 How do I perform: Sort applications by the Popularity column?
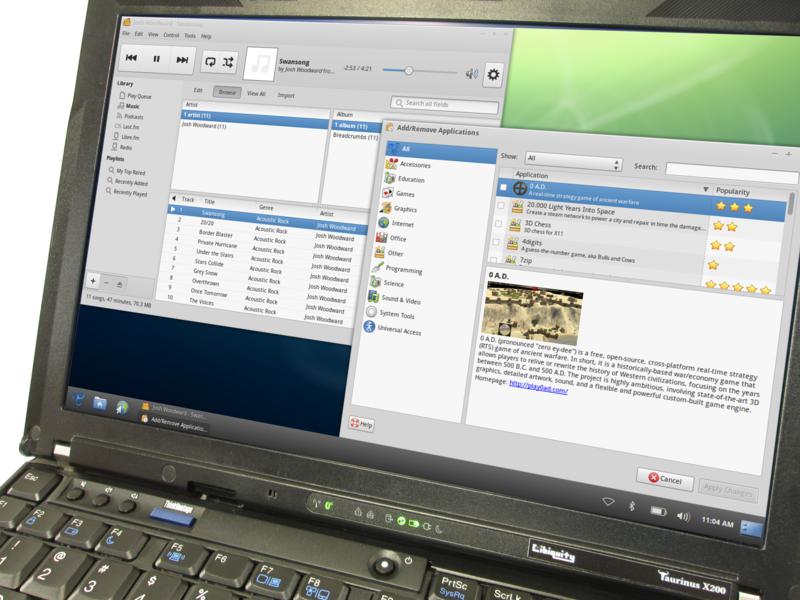(733, 191)
